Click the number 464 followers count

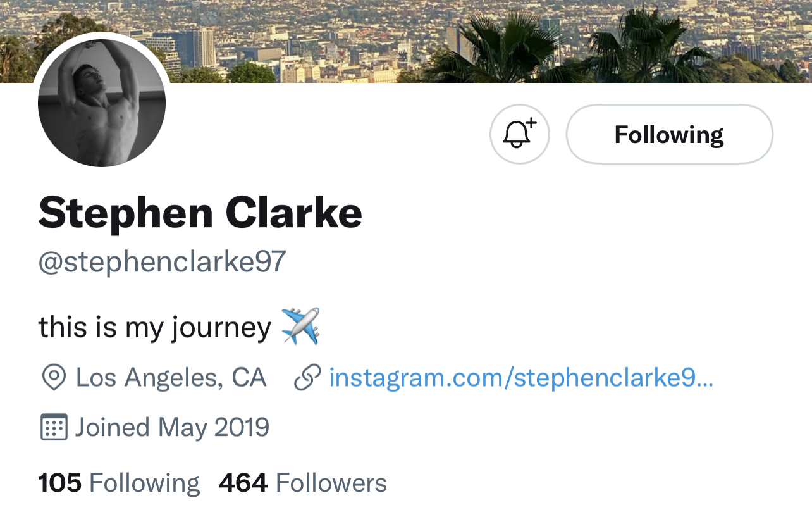tap(243, 483)
